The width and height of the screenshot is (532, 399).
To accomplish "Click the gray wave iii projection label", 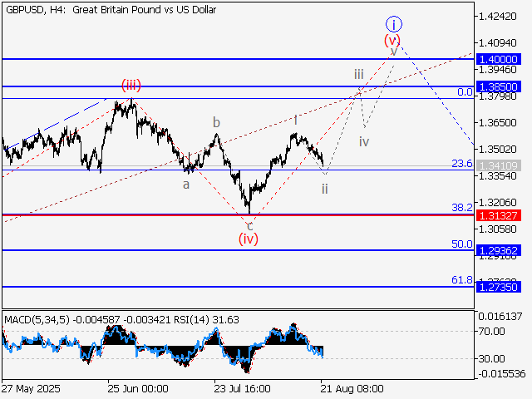I will (x=358, y=75).
